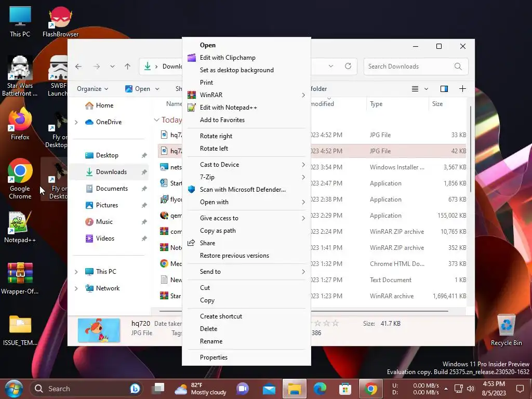Viewport: 532px width, 399px height.
Task: Open Microsoft Edge from taskbar
Action: click(x=320, y=389)
